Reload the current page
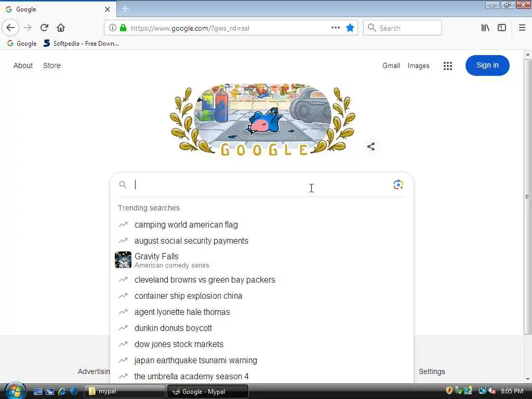 45,28
